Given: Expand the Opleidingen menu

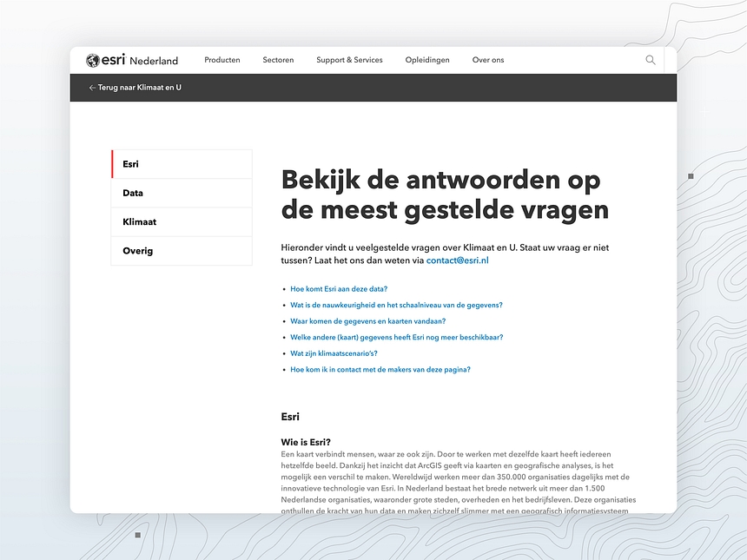Looking at the screenshot, I should [x=427, y=60].
